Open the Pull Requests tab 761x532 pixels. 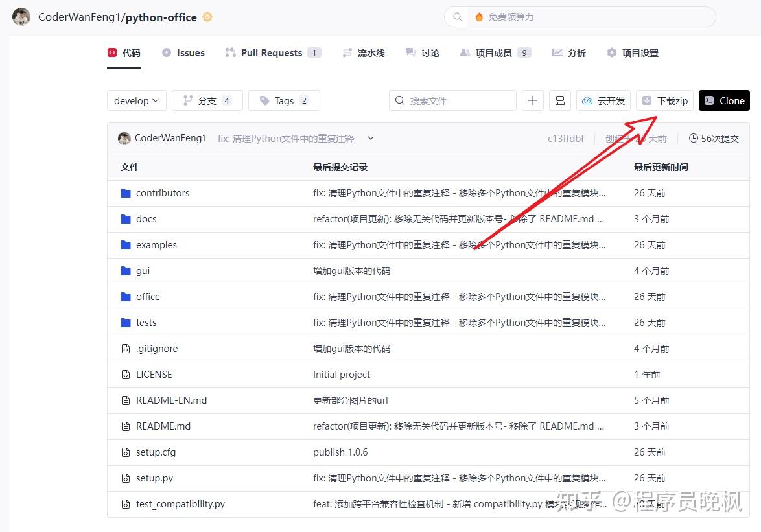(x=272, y=52)
